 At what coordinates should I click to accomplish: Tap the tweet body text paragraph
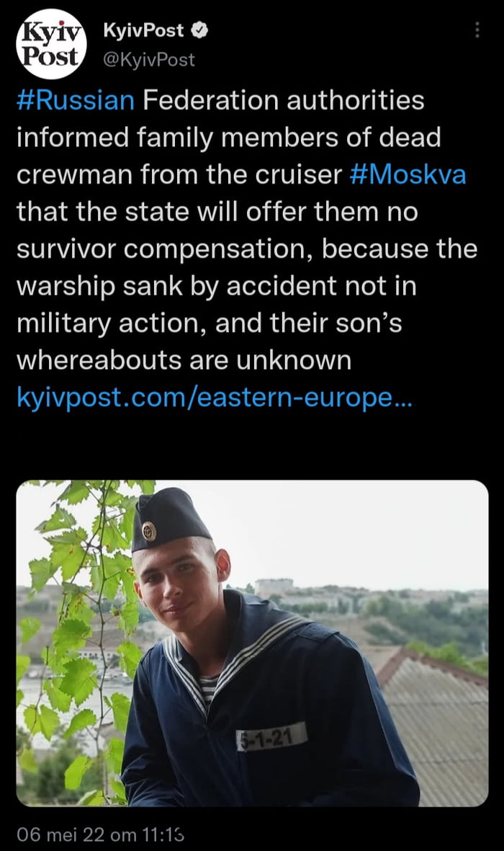pyautogui.click(x=248, y=230)
